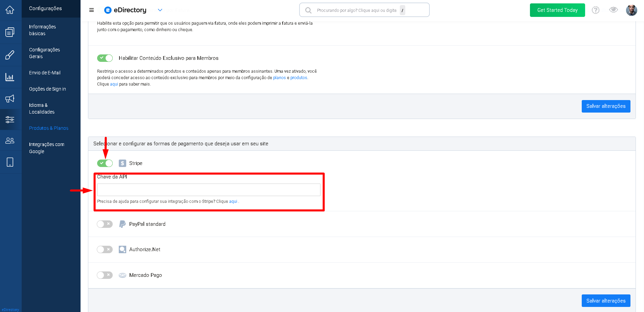Click the Stripe logo icon

(x=123, y=163)
